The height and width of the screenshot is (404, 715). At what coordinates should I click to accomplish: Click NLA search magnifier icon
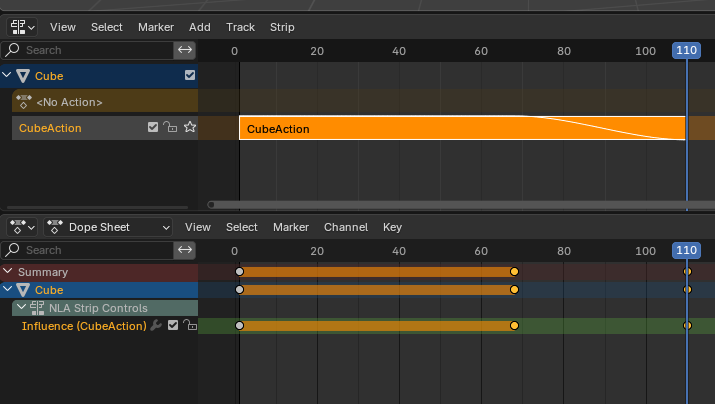(12, 50)
